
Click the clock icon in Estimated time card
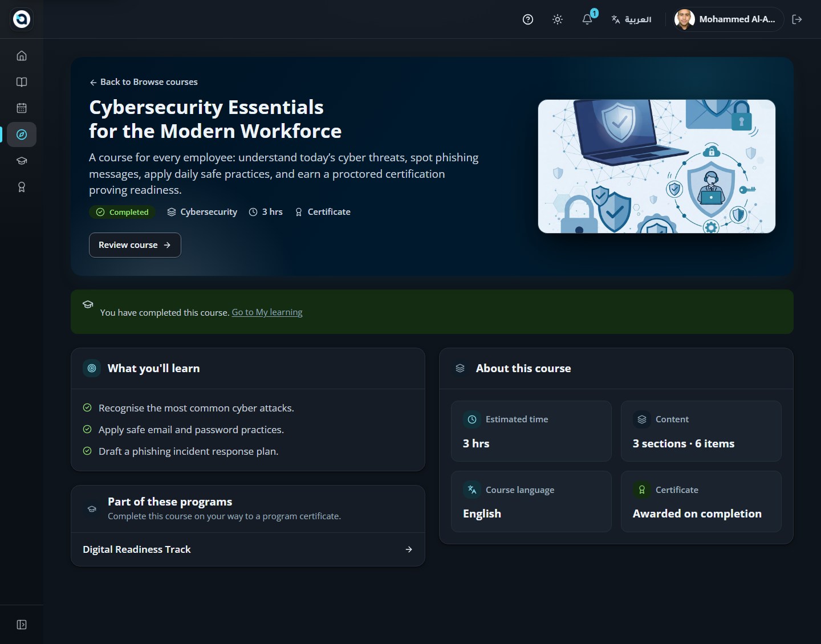[472, 419]
